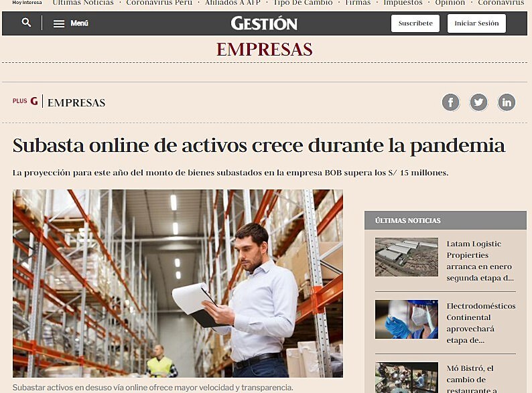The width and height of the screenshot is (532, 393).
Task: Open the hamburger Menú icon
Action: tap(59, 23)
